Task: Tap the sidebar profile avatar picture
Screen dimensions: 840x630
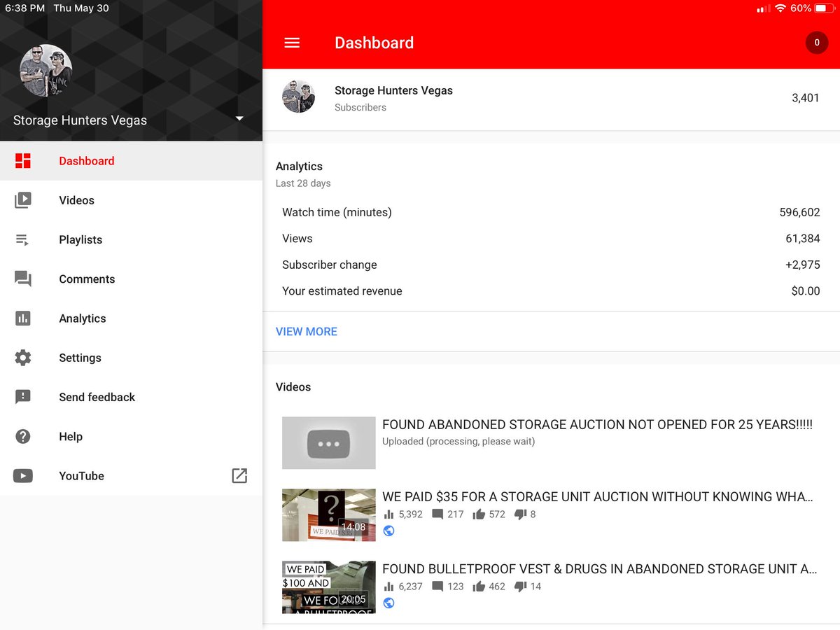Action: [45, 71]
